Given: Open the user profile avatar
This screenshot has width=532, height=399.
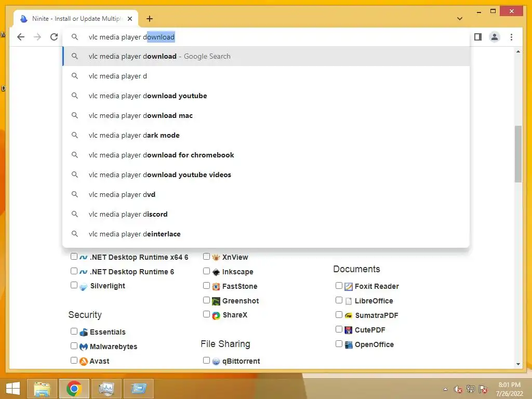Looking at the screenshot, I should (x=495, y=37).
